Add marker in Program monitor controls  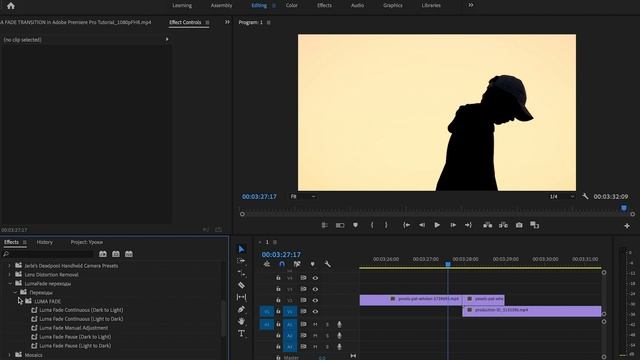[x=356, y=225]
